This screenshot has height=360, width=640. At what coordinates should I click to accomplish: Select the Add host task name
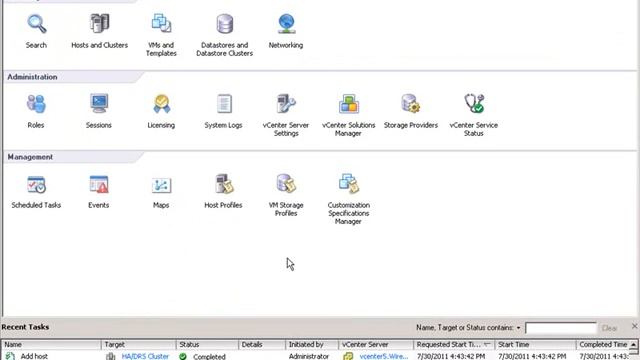(x=34, y=356)
